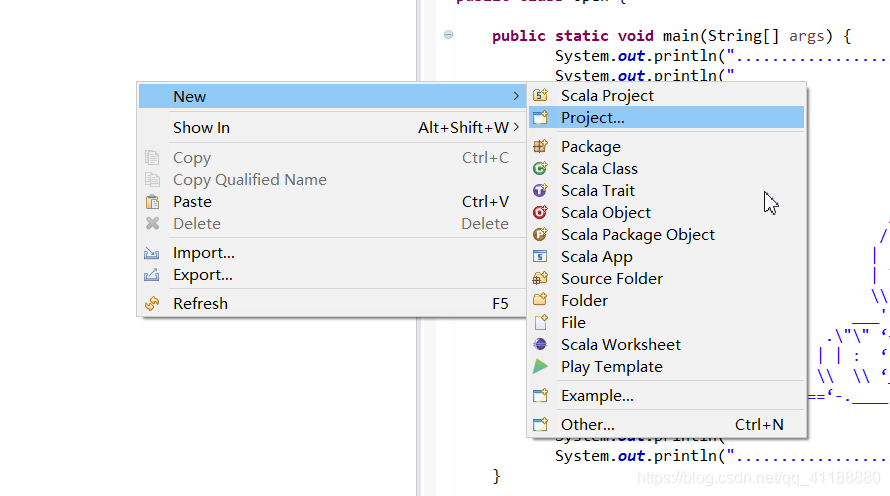Screen dimensions: 890x496
Task: Click the Source Folder icon
Action: (x=540, y=279)
